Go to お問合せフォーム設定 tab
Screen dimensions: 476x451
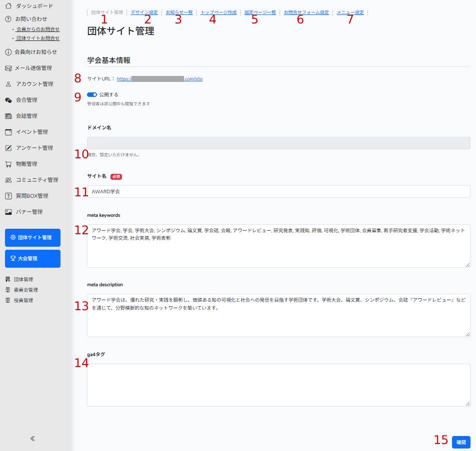coord(306,12)
